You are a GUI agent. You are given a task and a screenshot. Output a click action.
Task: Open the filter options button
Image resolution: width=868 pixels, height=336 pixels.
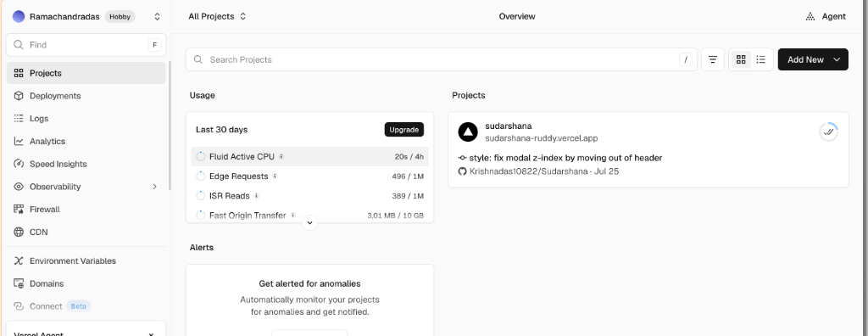713,60
